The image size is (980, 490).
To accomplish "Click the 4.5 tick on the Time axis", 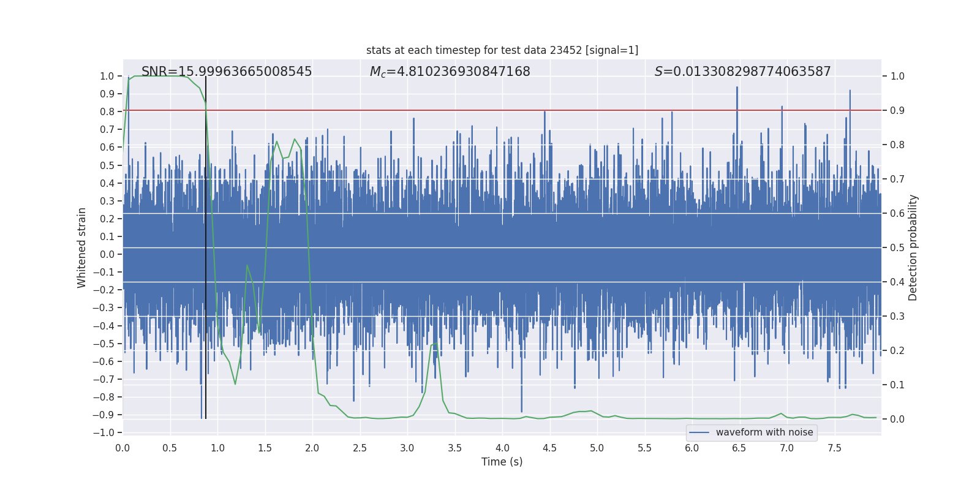I will (x=550, y=448).
